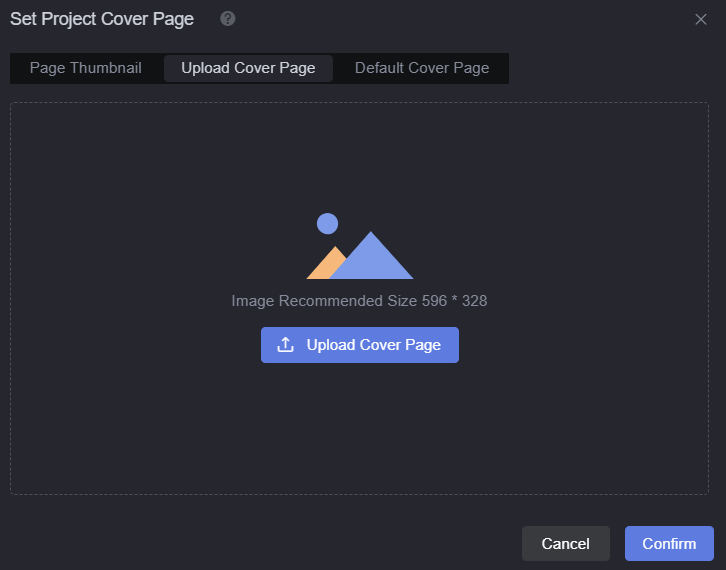Confirm the cover page setting
The width and height of the screenshot is (726, 570).
pos(669,543)
